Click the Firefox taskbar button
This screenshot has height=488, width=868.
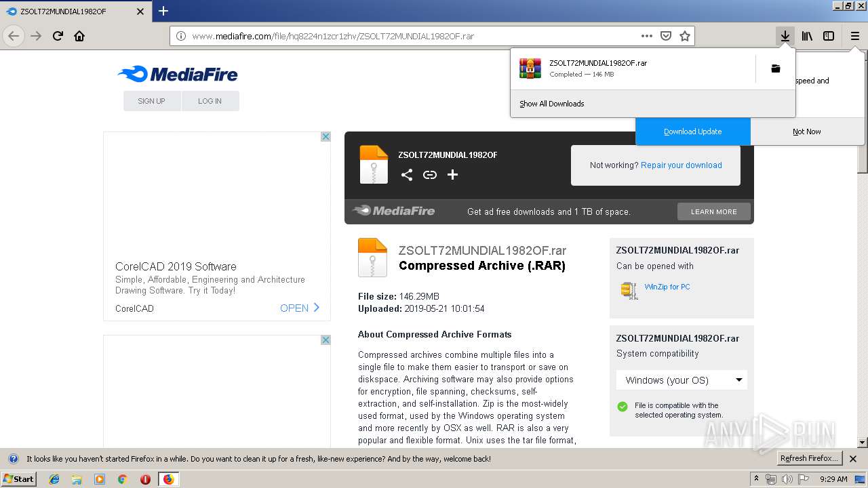168,479
